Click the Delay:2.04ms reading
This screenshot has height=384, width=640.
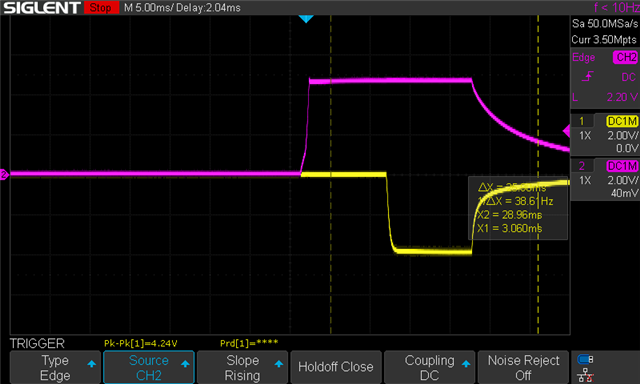pos(209,8)
